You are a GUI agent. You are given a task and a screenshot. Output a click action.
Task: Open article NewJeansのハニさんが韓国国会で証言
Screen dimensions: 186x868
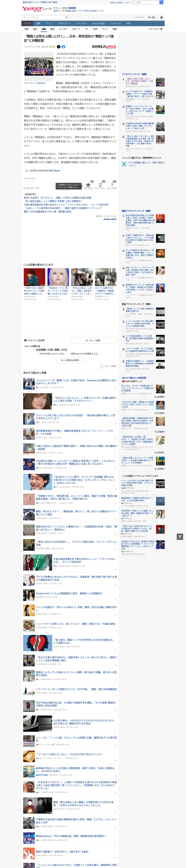point(69,593)
